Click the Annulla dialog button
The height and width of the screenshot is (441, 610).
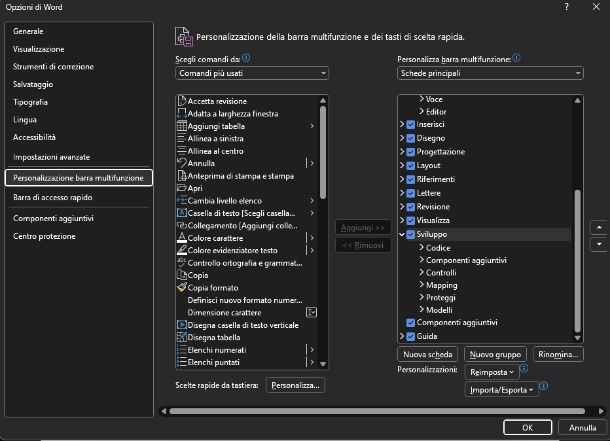pos(582,427)
